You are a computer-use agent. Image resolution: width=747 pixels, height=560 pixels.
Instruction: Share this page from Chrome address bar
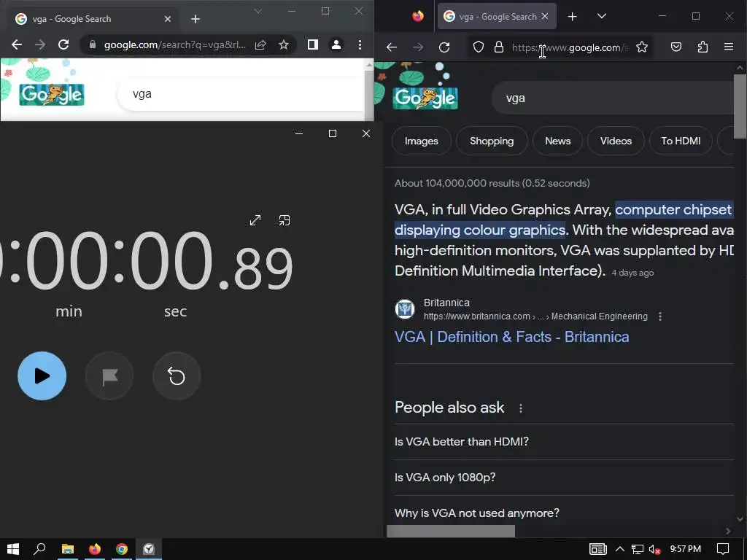[260, 44]
